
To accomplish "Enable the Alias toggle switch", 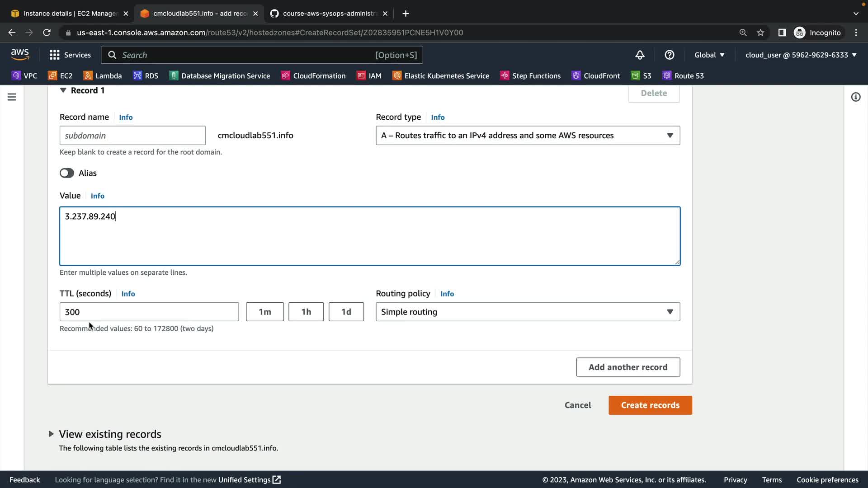I will (x=67, y=173).
